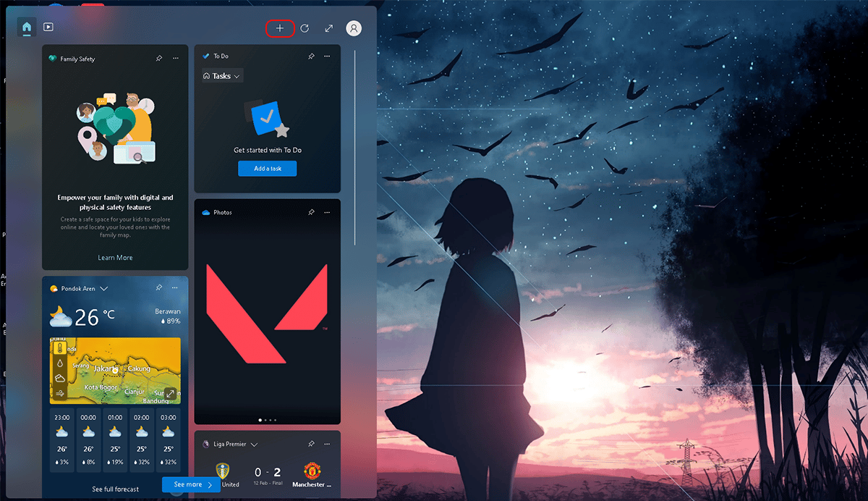The image size is (868, 501).
Task: Pin the Family Safety widget
Action: 158,59
